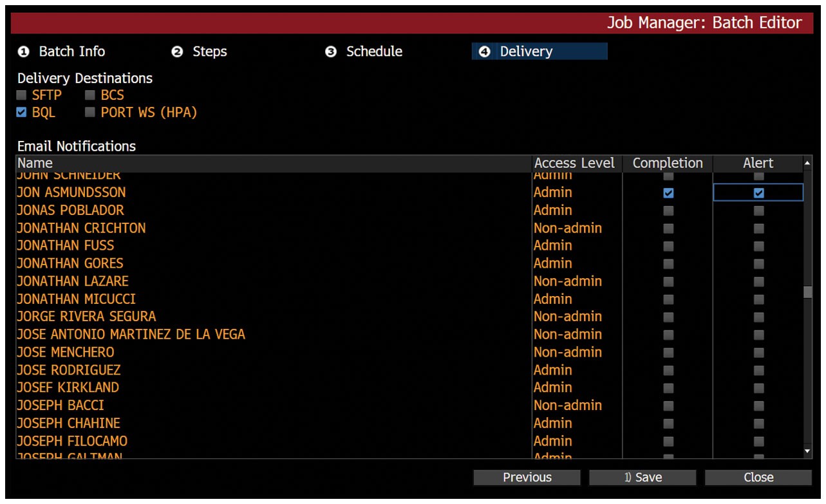Viewport: 826px width, 504px height.
Task: Switch to the Schedule step
Action: click(x=364, y=51)
